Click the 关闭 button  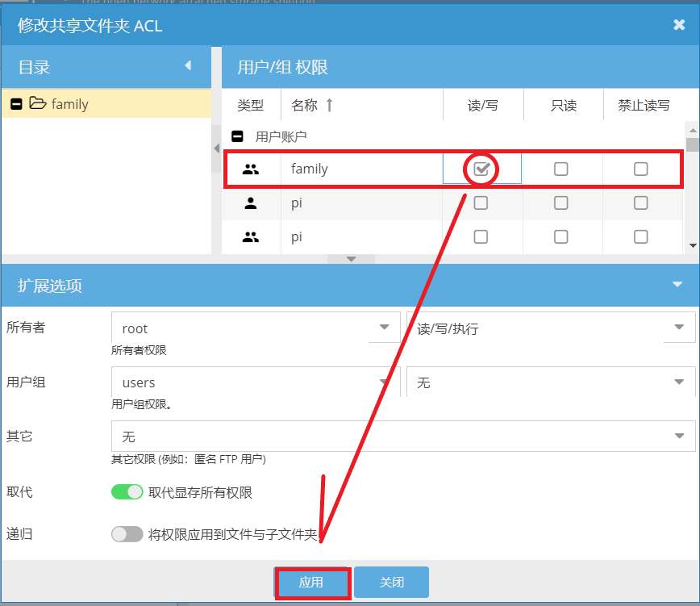coord(391,582)
